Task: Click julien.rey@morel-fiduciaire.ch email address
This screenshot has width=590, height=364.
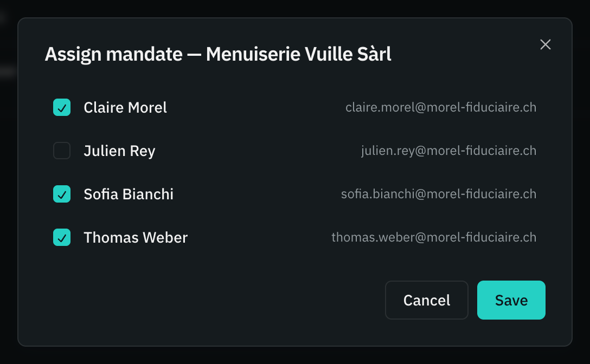Action: coord(448,151)
